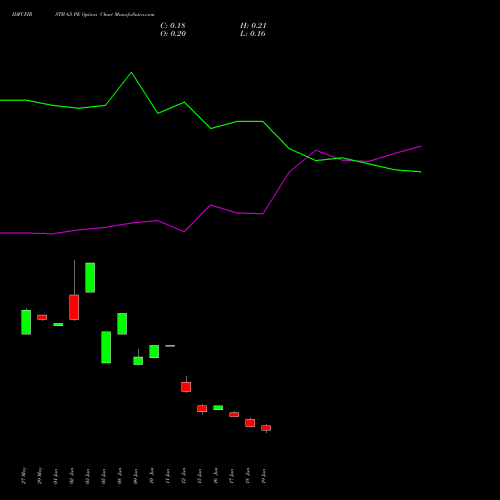Click the highest peak of the green line
This screenshot has height=500, width=500.
point(131,72)
